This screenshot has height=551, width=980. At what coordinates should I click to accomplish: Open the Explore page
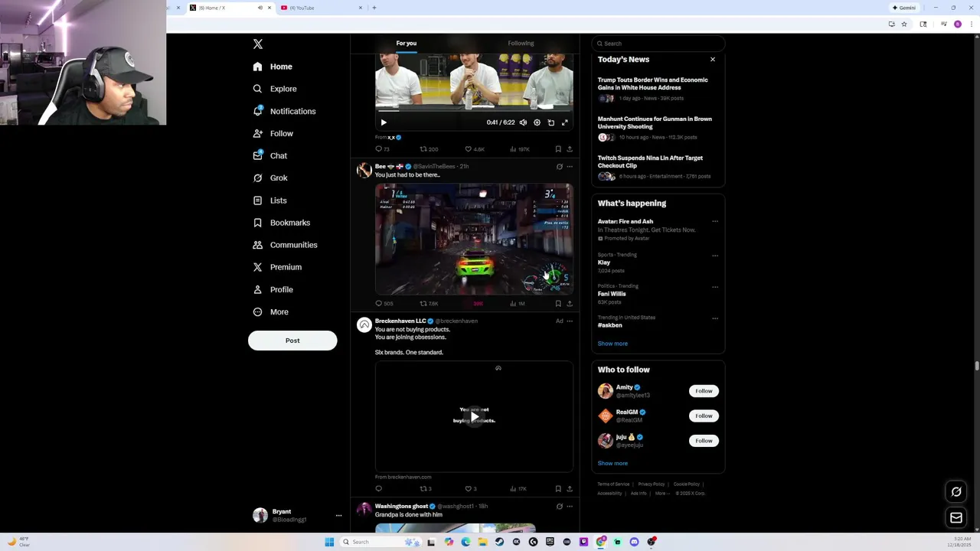click(275, 89)
